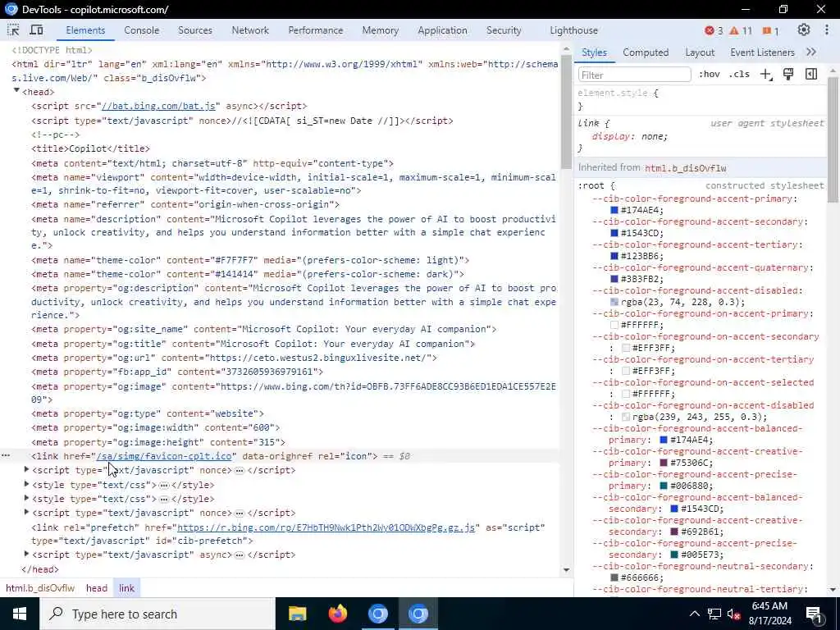This screenshot has width=840, height=630.
Task: Launch Firefox from the taskbar
Action: [x=337, y=614]
